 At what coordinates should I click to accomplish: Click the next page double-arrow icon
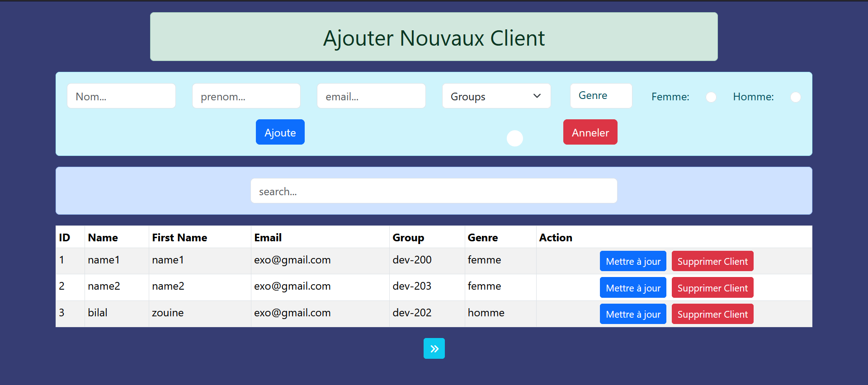(x=434, y=348)
